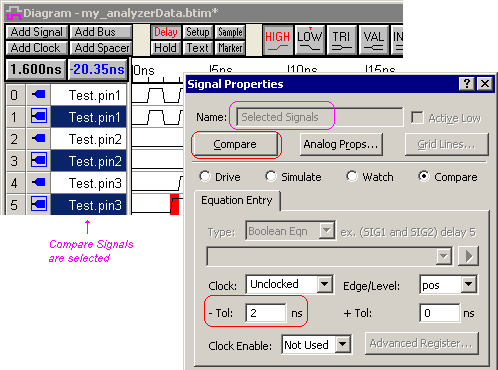Activate the Hold mode button
Image resolution: width=498 pixels, height=370 pixels.
166,48
